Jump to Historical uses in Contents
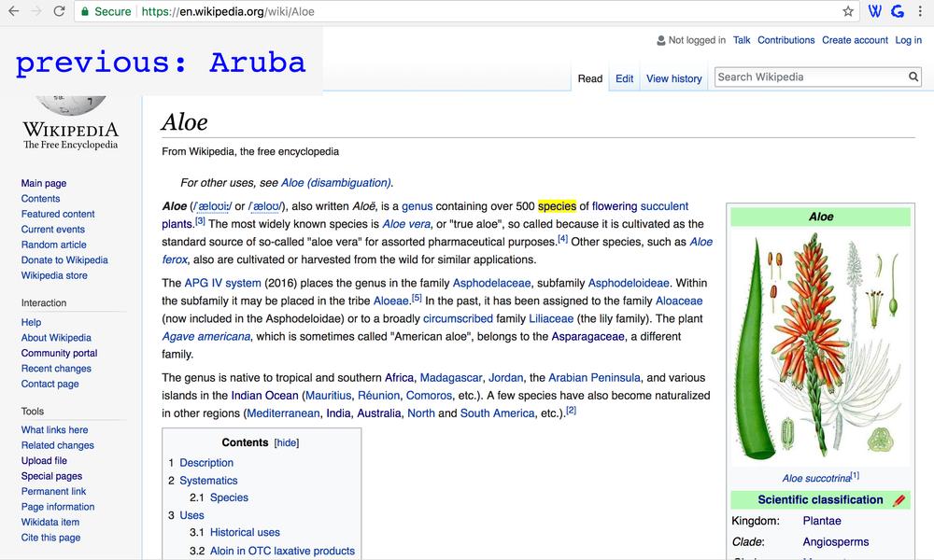This screenshot has height=560, width=934. (245, 533)
